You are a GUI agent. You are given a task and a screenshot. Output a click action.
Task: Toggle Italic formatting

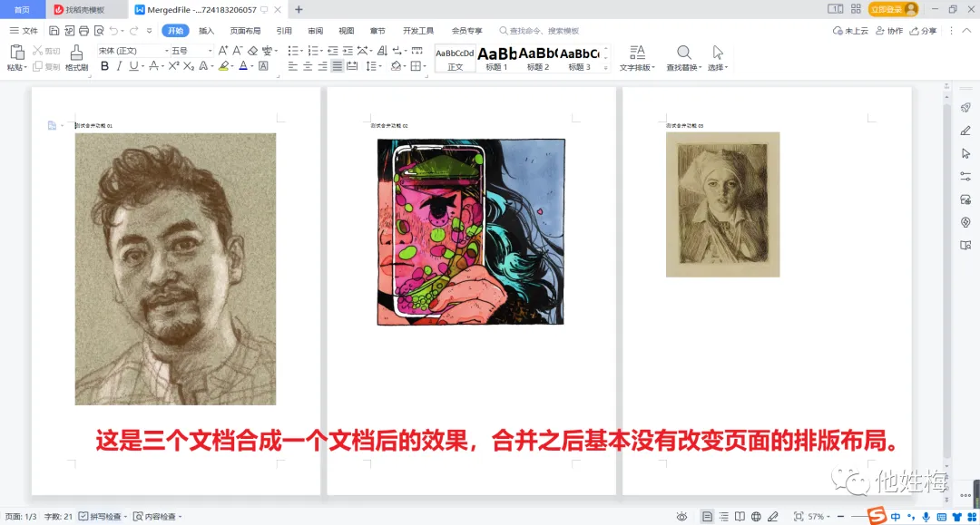(119, 66)
